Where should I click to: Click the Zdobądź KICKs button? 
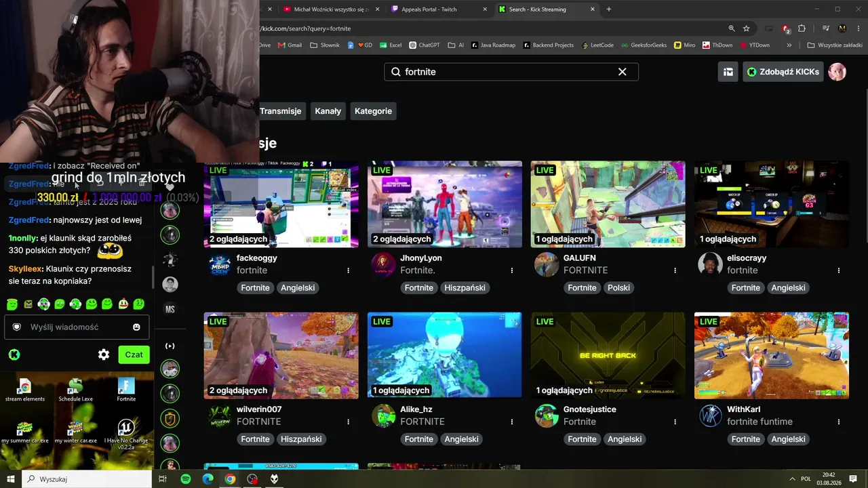point(783,72)
